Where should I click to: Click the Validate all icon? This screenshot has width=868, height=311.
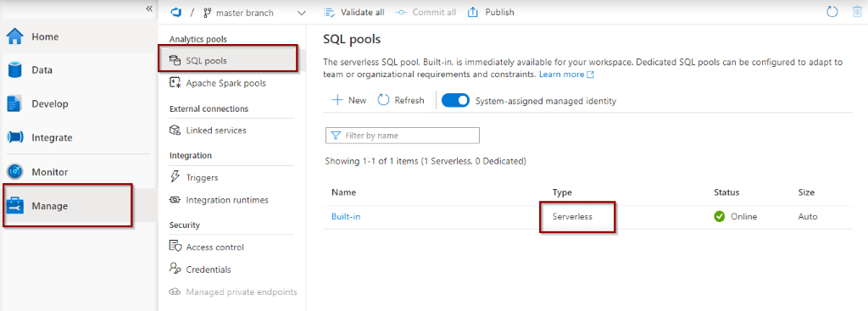click(330, 12)
